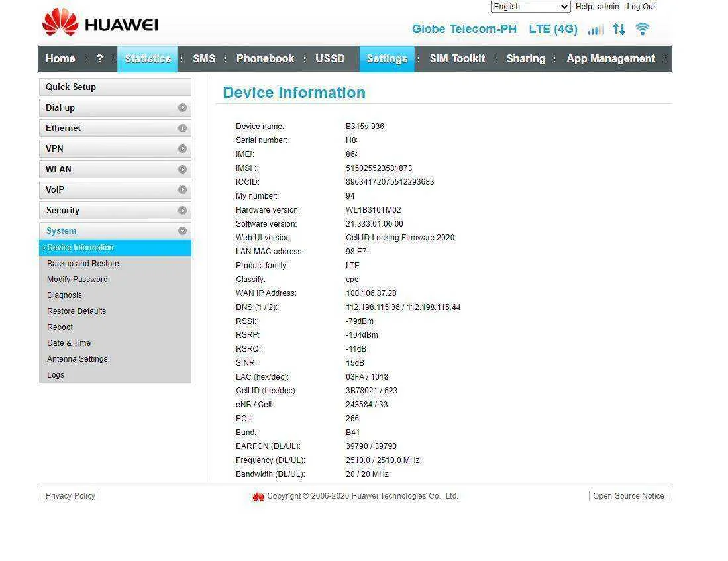Open Antenna Settings
Image resolution: width=728 pixels, height=561 pixels.
pyautogui.click(x=77, y=358)
